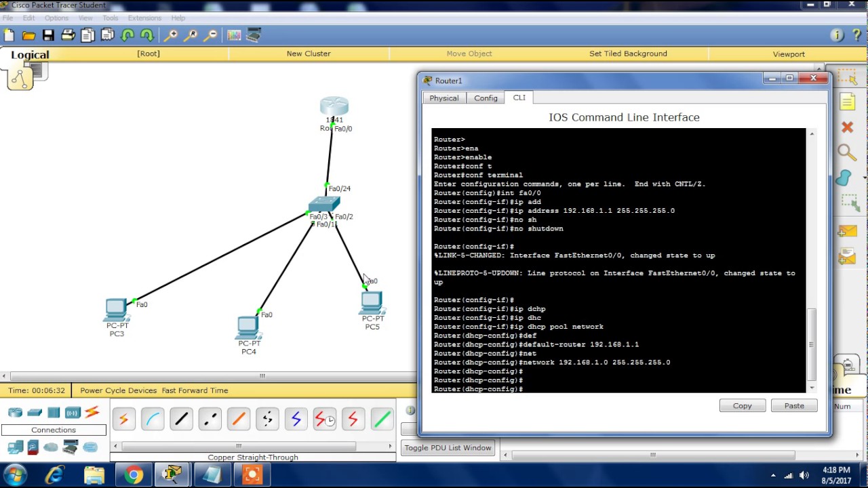Zoom out with the minus magnifier
This screenshot has height=488, width=868.
click(x=211, y=35)
